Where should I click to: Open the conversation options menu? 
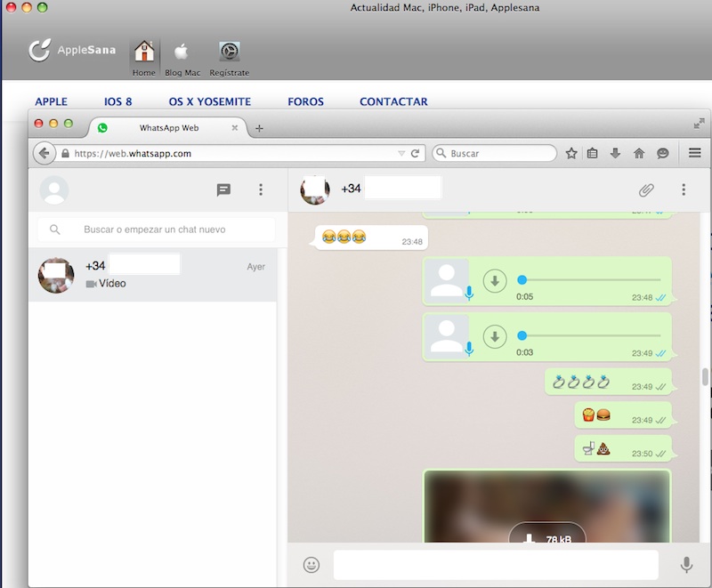pyautogui.click(x=684, y=189)
